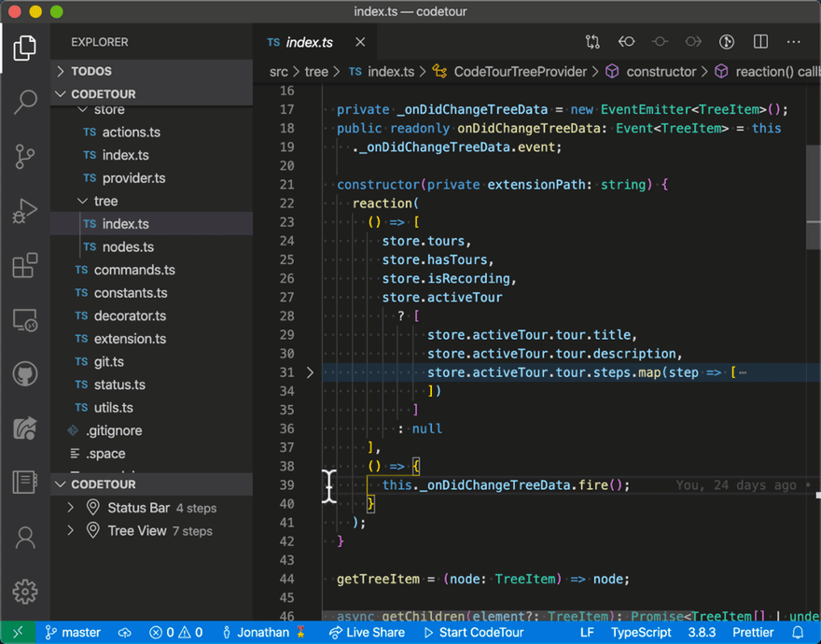Click the next revision arrow icon

(693, 42)
